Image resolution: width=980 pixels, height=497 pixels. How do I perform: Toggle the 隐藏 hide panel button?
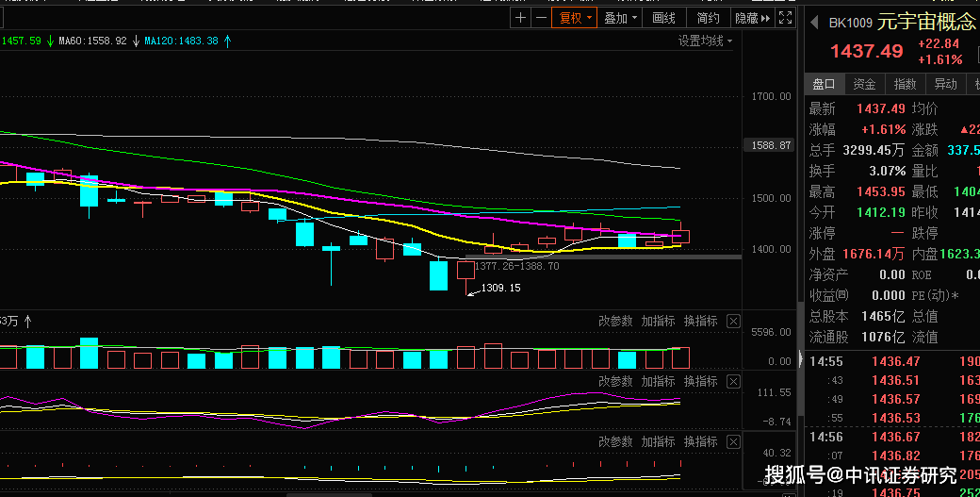coord(751,18)
